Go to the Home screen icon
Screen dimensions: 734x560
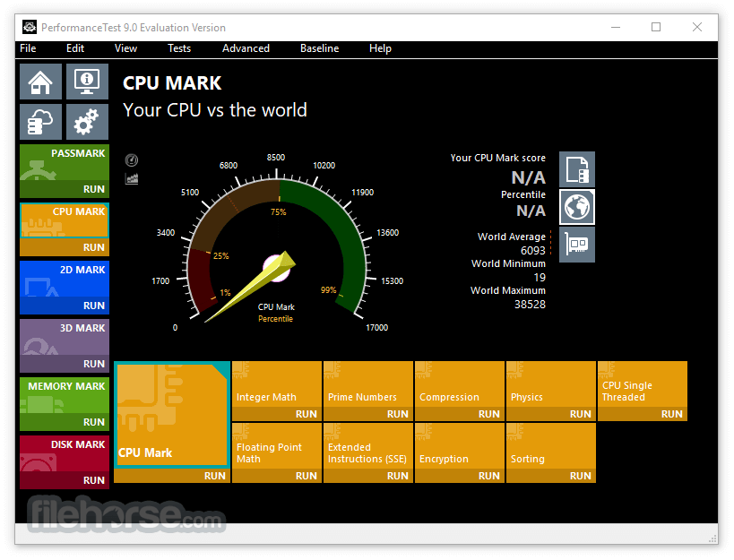[x=40, y=82]
